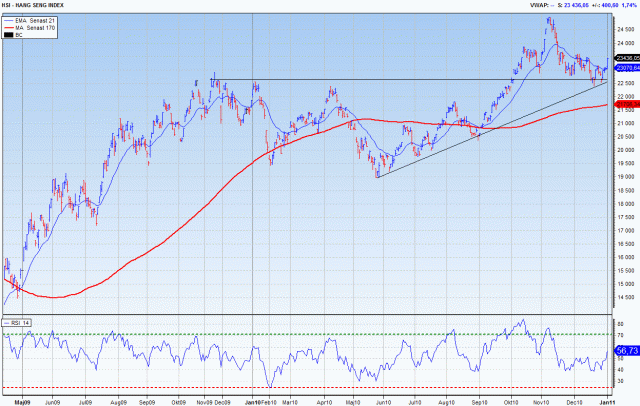Click the red MA price tag on axis
The height and width of the screenshot is (406, 640).
(x=625, y=104)
